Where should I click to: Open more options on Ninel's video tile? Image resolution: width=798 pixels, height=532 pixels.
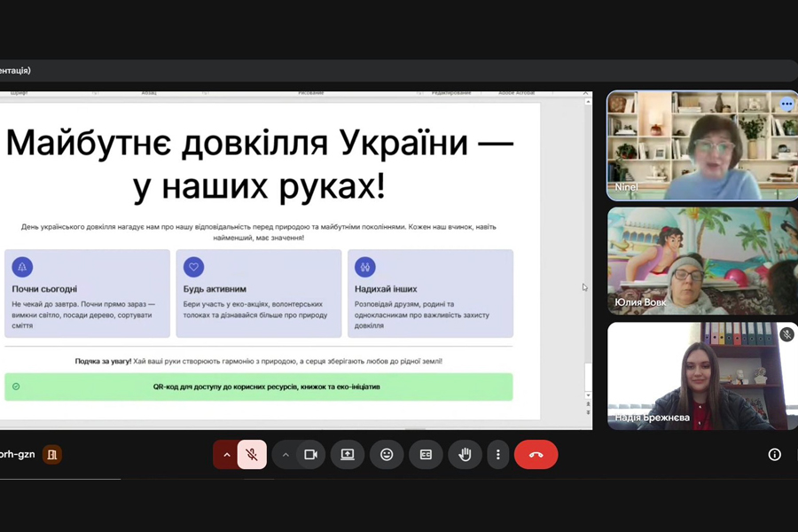point(786,105)
